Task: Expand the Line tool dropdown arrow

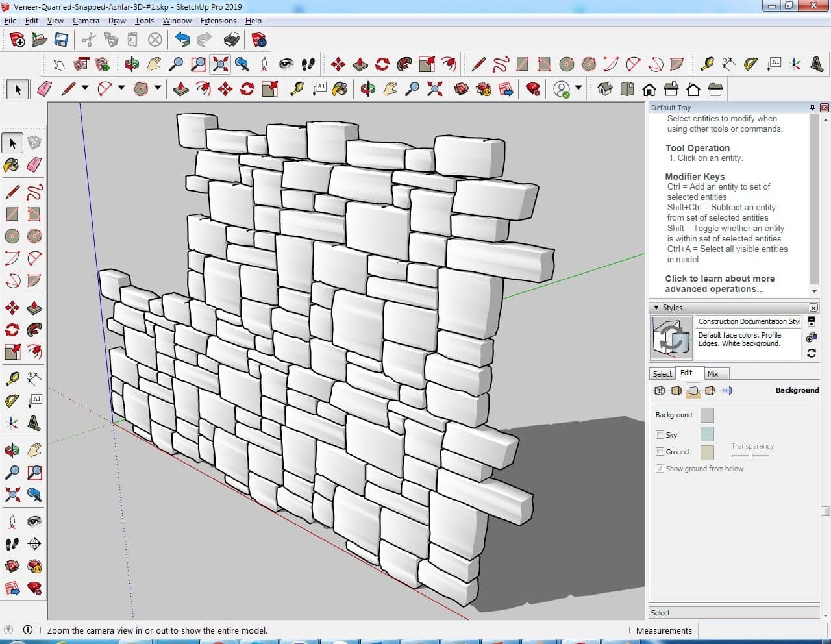Action: pyautogui.click(x=84, y=88)
